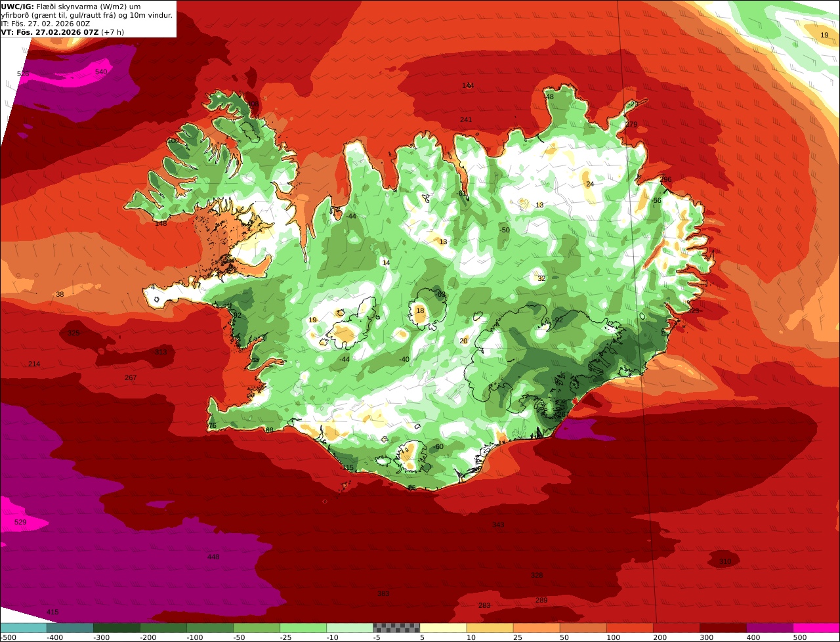Click the magenta legend swatch above 500
Image resolution: width=840 pixels, height=642 pixels.
coord(816,628)
